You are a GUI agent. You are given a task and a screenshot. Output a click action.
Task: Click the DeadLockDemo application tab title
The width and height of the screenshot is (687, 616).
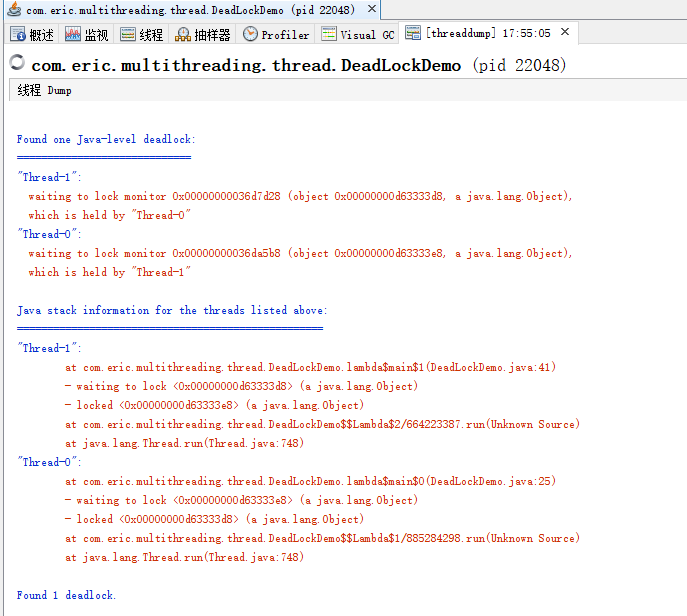[190, 10]
